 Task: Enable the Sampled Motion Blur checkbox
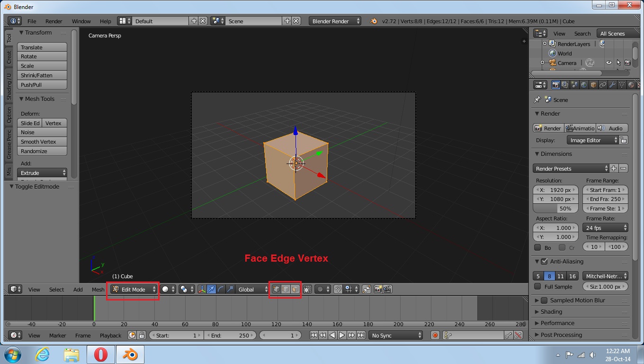pyautogui.click(x=544, y=300)
